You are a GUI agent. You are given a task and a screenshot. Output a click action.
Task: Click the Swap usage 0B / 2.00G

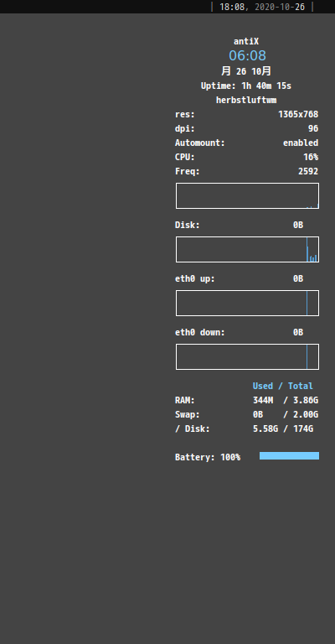286,414
